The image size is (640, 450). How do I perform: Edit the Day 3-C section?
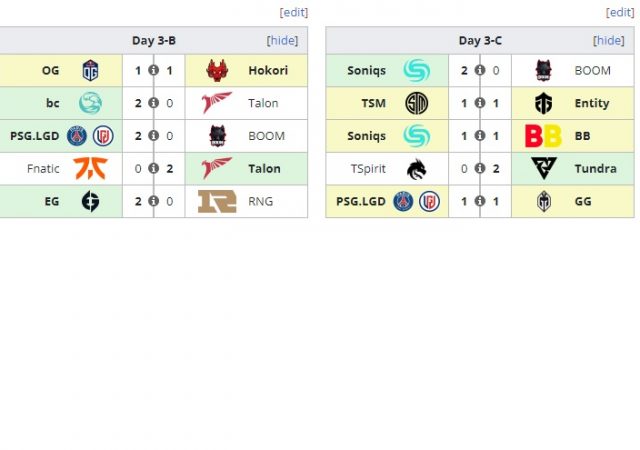[x=620, y=12]
